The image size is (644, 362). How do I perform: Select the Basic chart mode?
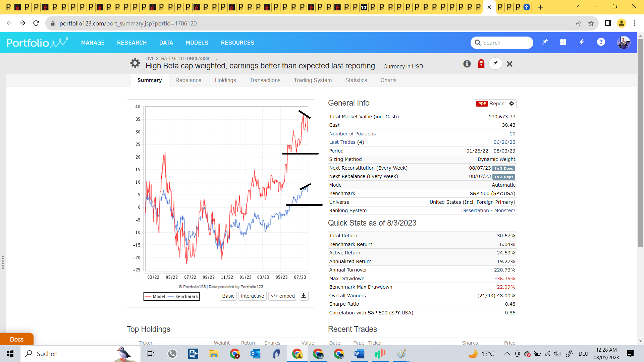pyautogui.click(x=228, y=296)
